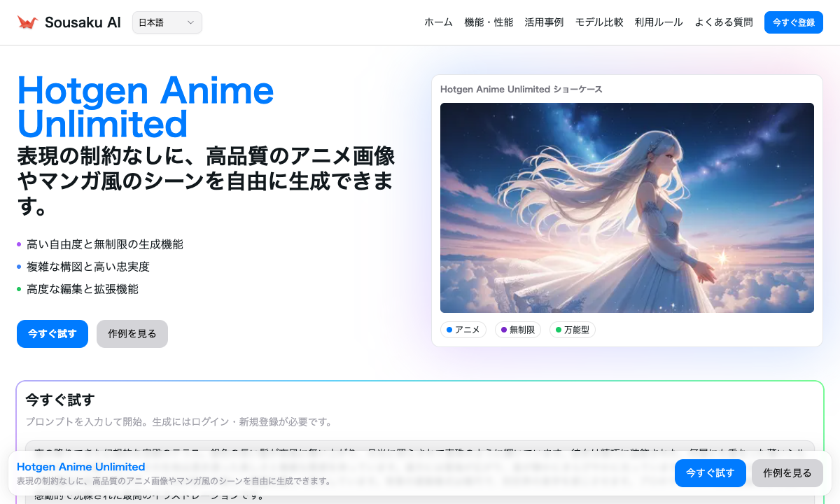Open the 活用事例 menu item
This screenshot has height=504, width=840.
(x=544, y=22)
